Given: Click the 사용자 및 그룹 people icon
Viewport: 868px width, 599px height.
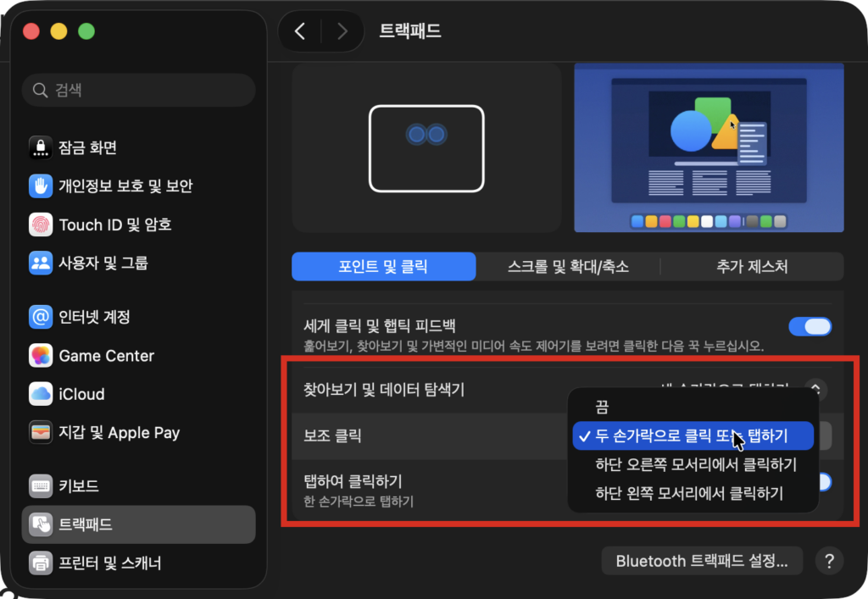Looking at the screenshot, I should 41,263.
